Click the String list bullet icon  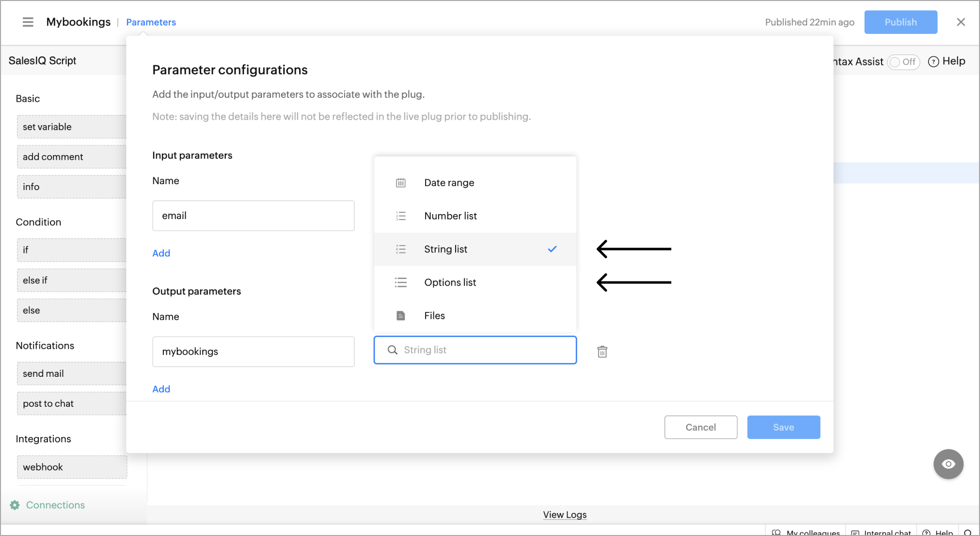tap(401, 249)
